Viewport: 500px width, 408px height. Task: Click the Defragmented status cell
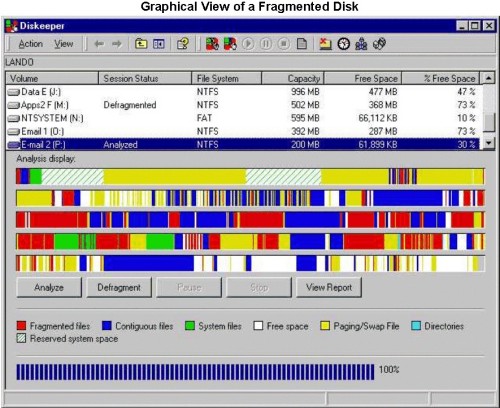pyautogui.click(x=130, y=105)
